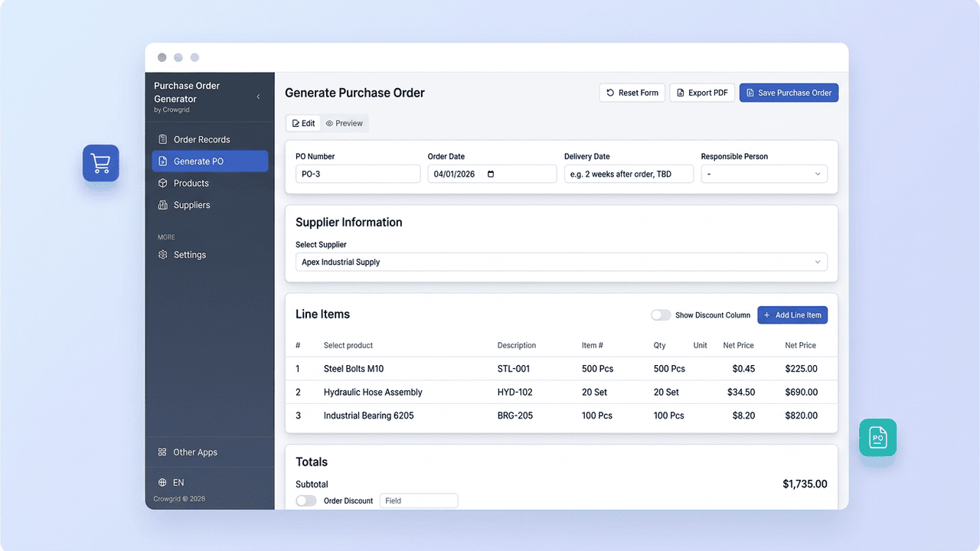Image resolution: width=980 pixels, height=551 pixels.
Task: Click the STL-001 description cell
Action: coord(514,369)
